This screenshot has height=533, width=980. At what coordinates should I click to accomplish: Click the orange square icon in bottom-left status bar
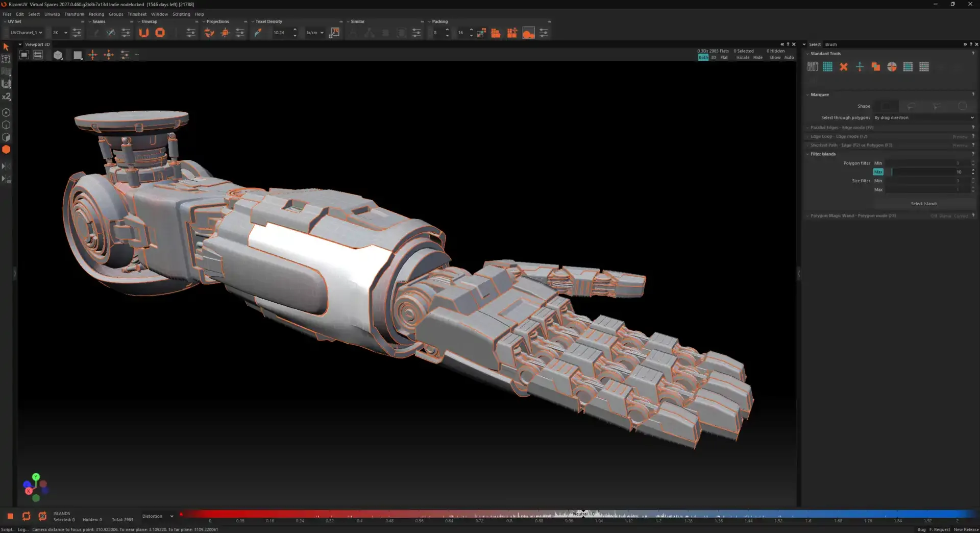pyautogui.click(x=10, y=516)
